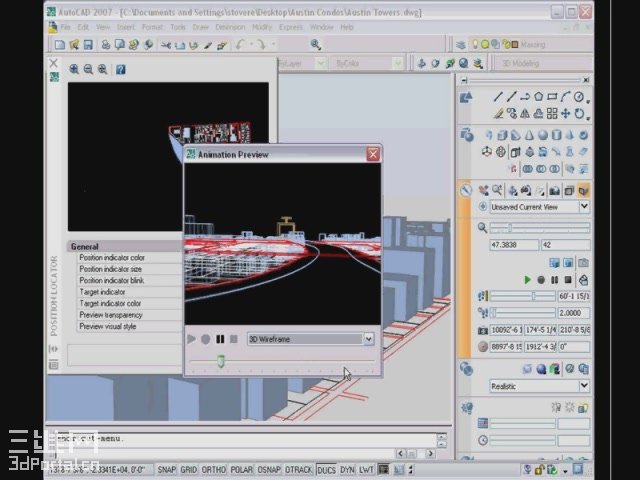Screen dimensions: 640x480
Task: Open the Draw menu
Action: [x=200, y=27]
